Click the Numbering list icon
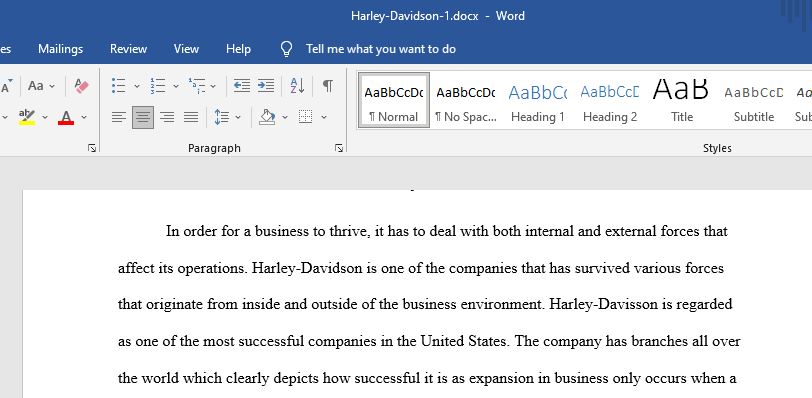 click(157, 85)
